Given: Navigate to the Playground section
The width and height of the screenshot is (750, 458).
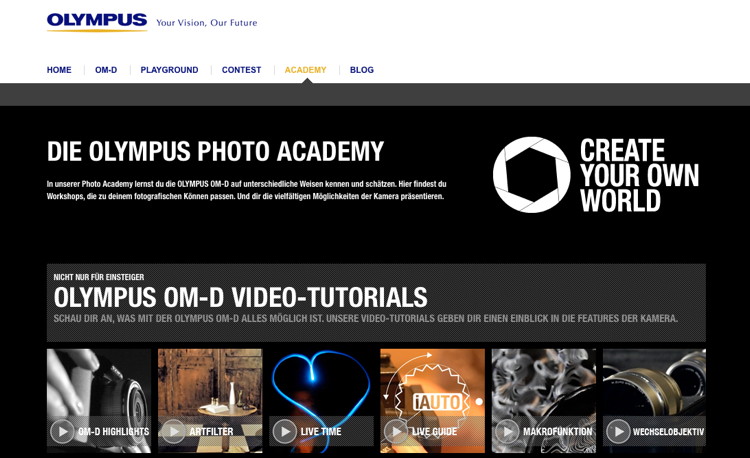Looking at the screenshot, I should (x=169, y=70).
